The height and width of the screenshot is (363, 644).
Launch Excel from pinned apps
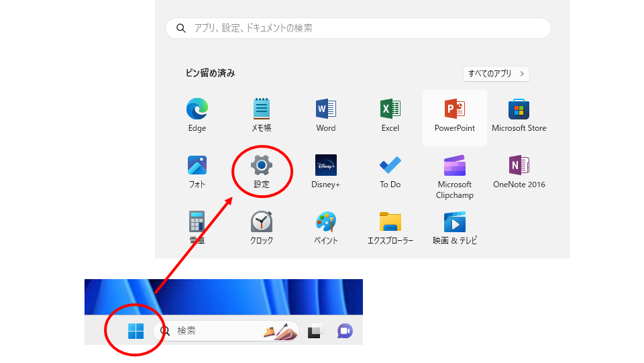[x=390, y=115]
